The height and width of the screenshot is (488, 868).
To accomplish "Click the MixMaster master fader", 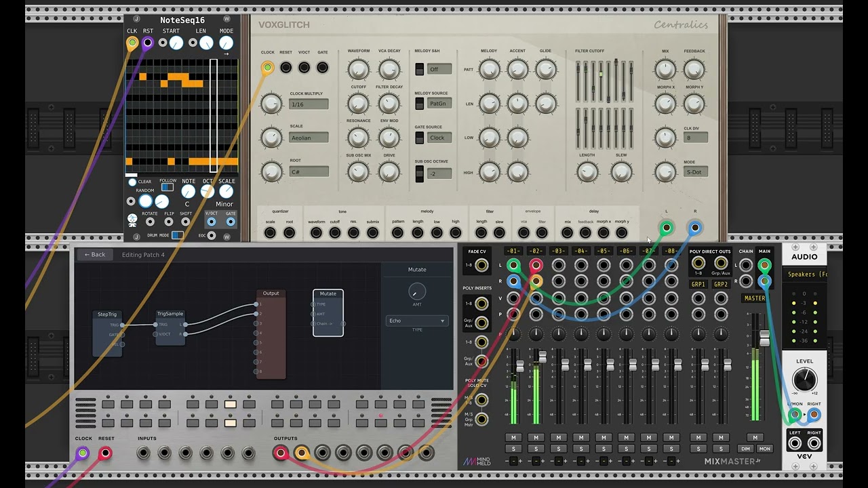I will click(764, 338).
